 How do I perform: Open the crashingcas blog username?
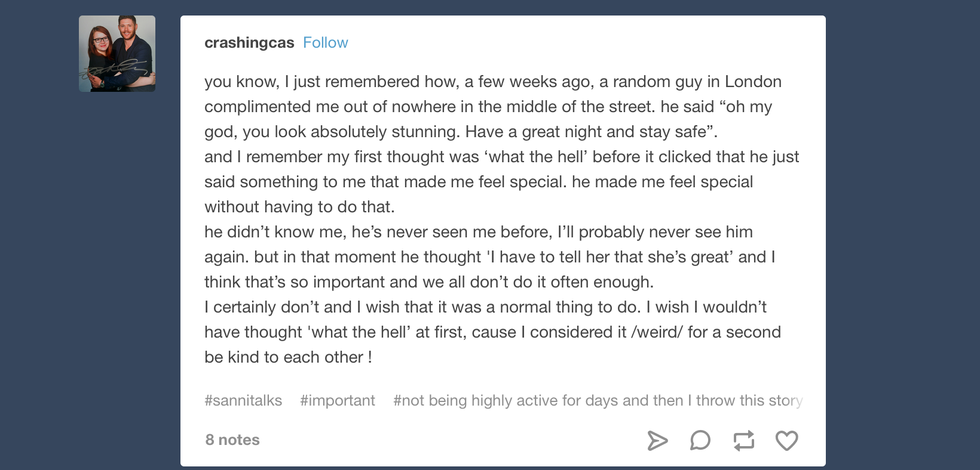coord(249,43)
